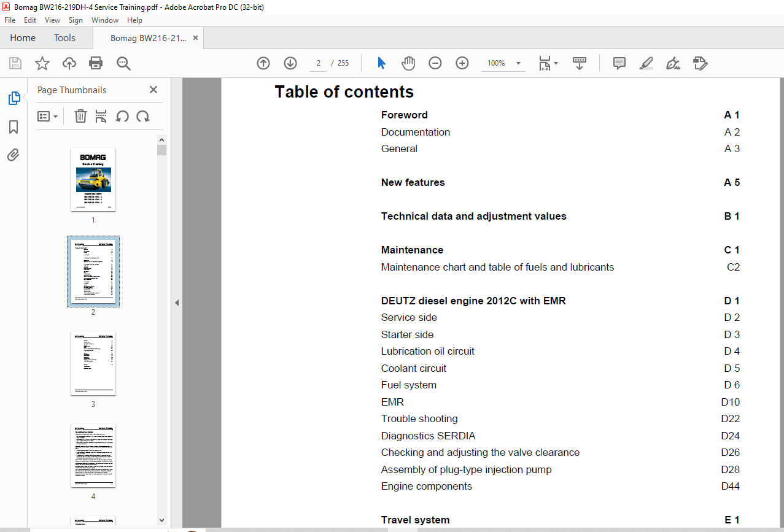This screenshot has width=784, height=532.
Task: Select page 4 thumbnail
Action: pyautogui.click(x=93, y=455)
